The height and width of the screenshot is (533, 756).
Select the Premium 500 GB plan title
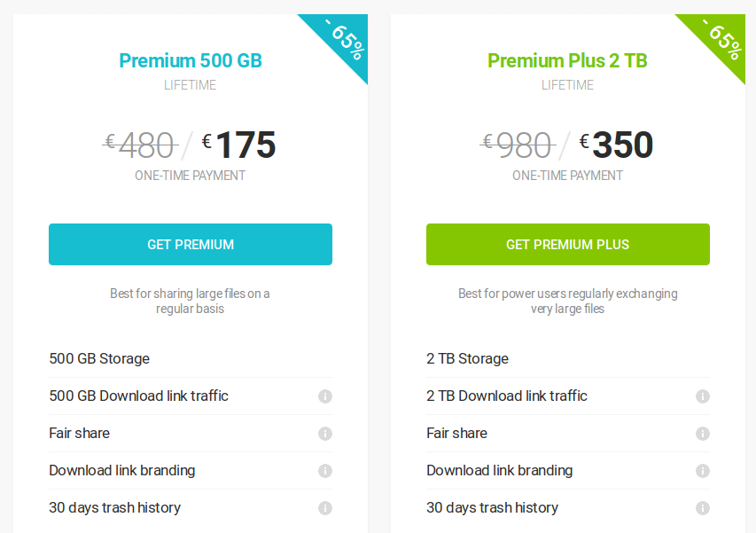tap(191, 61)
